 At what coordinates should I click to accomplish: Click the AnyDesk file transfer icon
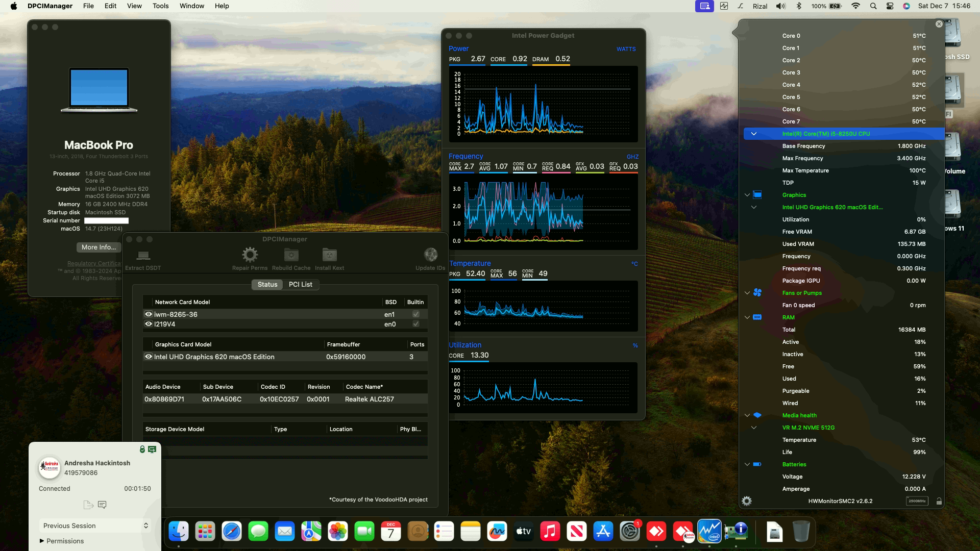click(x=88, y=505)
